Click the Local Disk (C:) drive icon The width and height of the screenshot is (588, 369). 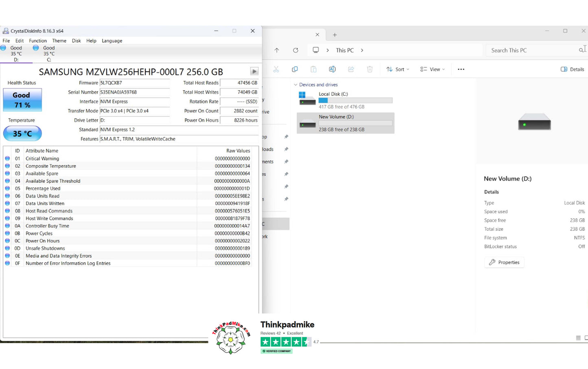point(307,98)
